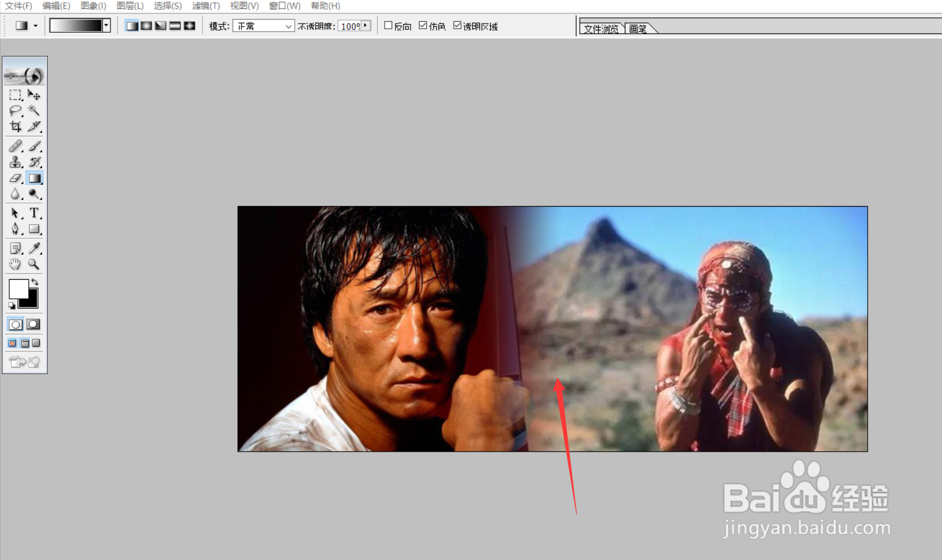Choose Diamond Gradient style
Screen dimensions: 942x560
(189, 26)
